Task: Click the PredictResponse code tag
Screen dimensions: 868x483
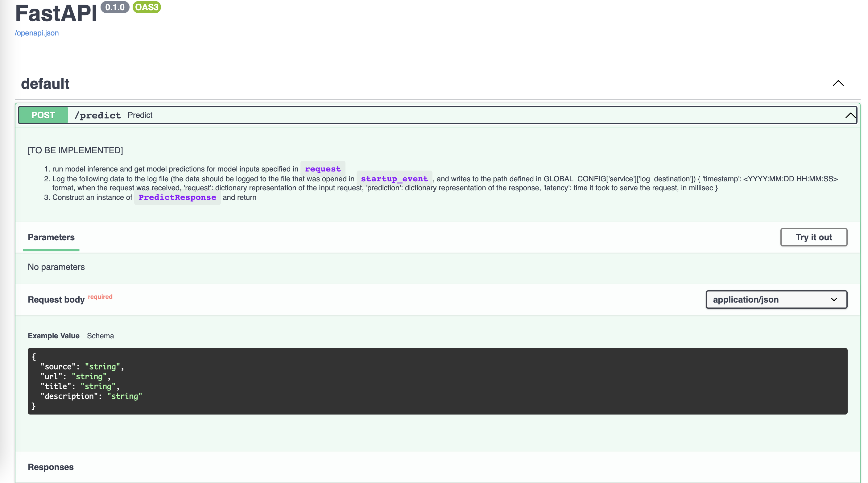Action: 177,197
